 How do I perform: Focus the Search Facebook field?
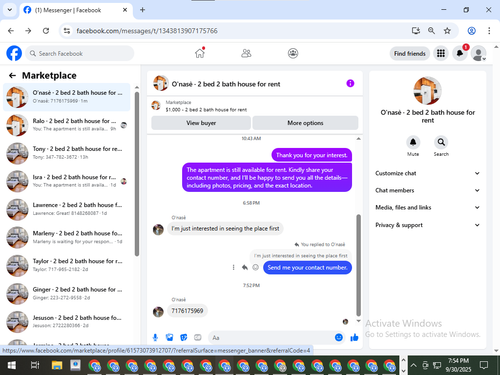pos(80,53)
